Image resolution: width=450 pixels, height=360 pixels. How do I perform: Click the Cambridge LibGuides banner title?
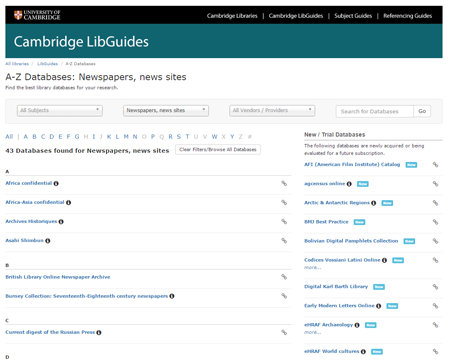click(x=81, y=42)
